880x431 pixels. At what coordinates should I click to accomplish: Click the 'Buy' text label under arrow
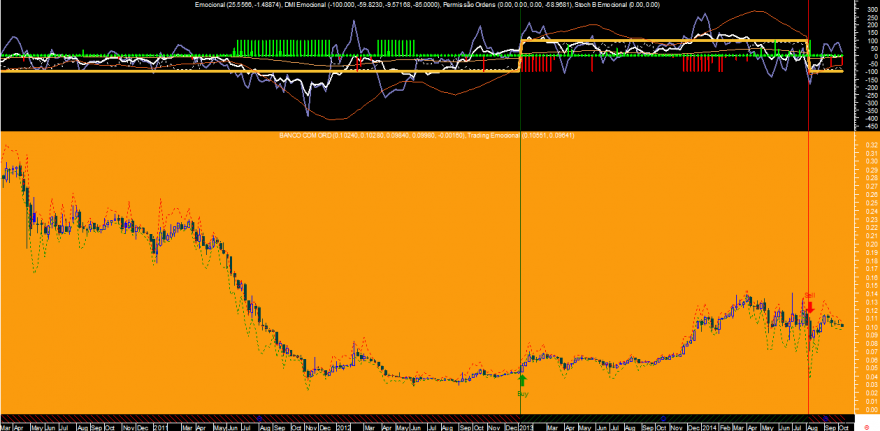[x=522, y=394]
